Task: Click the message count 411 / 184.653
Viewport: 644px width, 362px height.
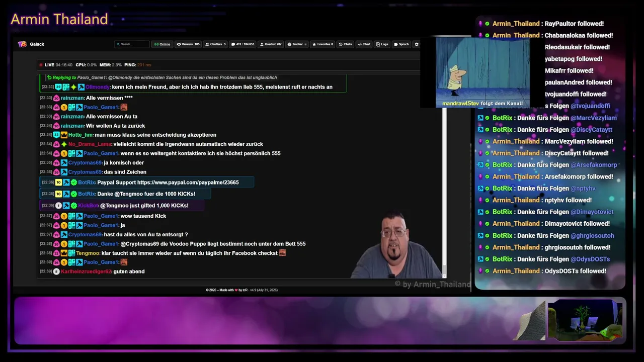Action: click(x=243, y=44)
